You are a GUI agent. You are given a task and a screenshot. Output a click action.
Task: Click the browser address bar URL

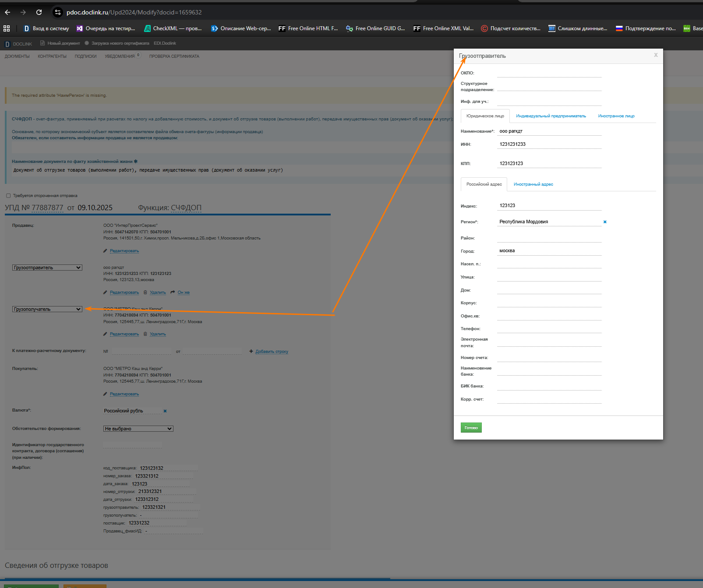tap(134, 12)
